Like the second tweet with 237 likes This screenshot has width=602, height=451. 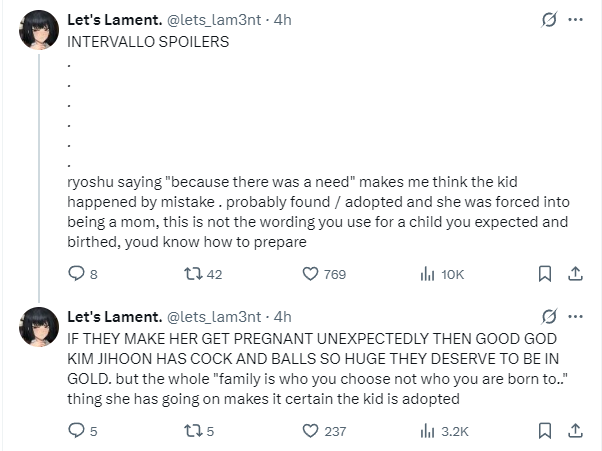tap(310, 431)
